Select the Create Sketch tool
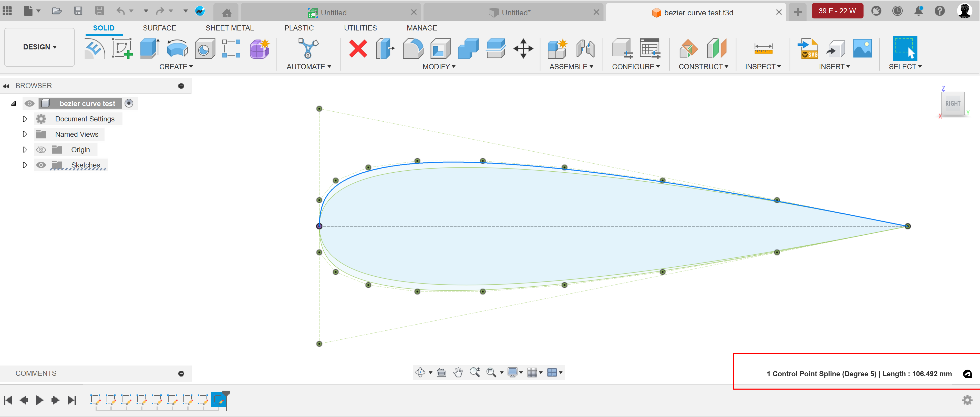Viewport: 980px width, 417px height. pyautogui.click(x=122, y=49)
